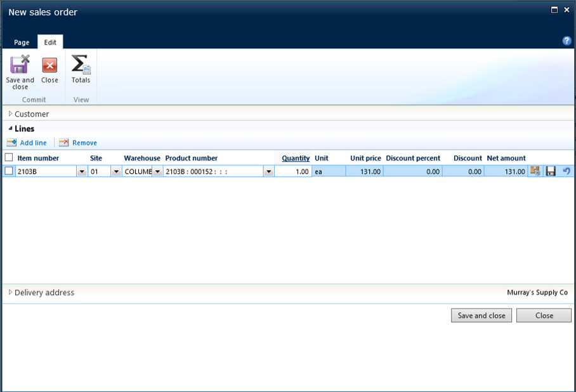The width and height of the screenshot is (576, 392).
Task: Click the Quantity field showing 1.00
Action: coord(293,171)
